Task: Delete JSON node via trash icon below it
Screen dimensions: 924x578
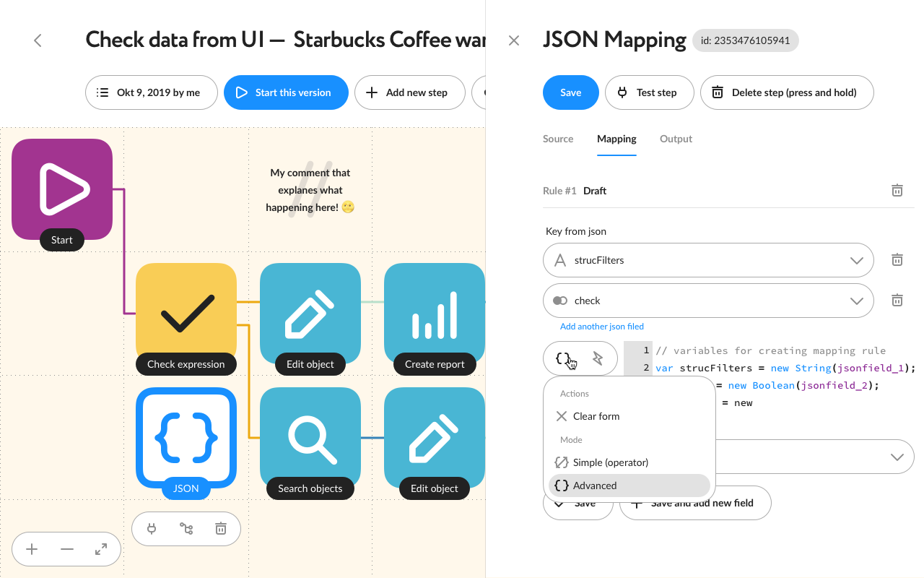Action: [221, 529]
